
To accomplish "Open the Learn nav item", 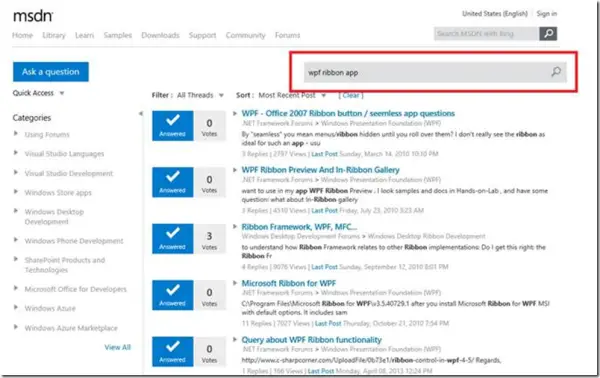I will [x=84, y=35].
